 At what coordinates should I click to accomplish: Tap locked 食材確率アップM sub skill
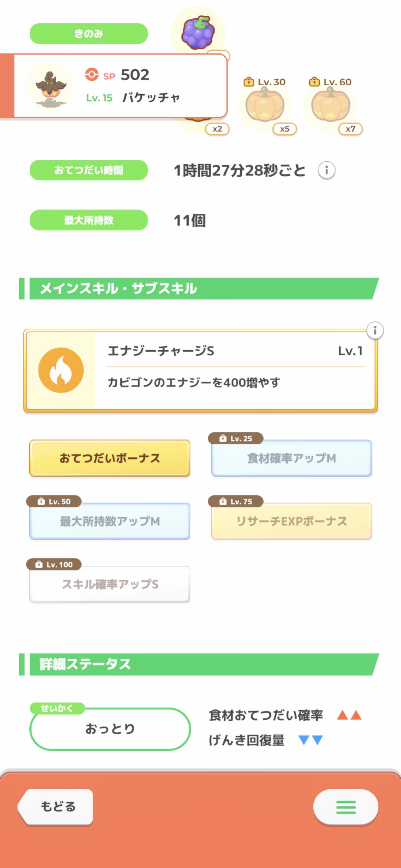pos(291,458)
